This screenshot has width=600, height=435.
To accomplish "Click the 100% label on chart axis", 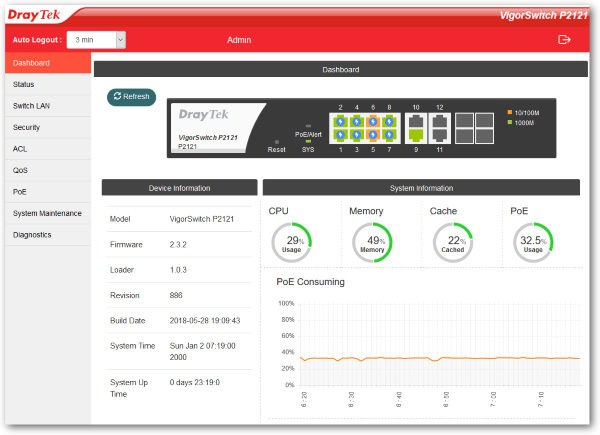I will [x=286, y=303].
